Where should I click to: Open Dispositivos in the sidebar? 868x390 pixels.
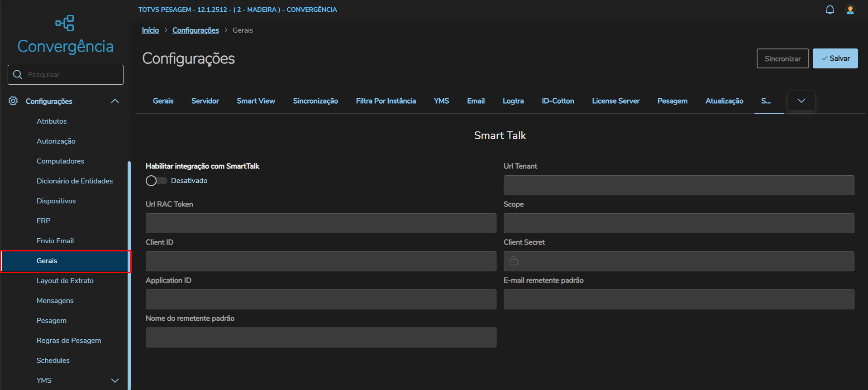[56, 201]
